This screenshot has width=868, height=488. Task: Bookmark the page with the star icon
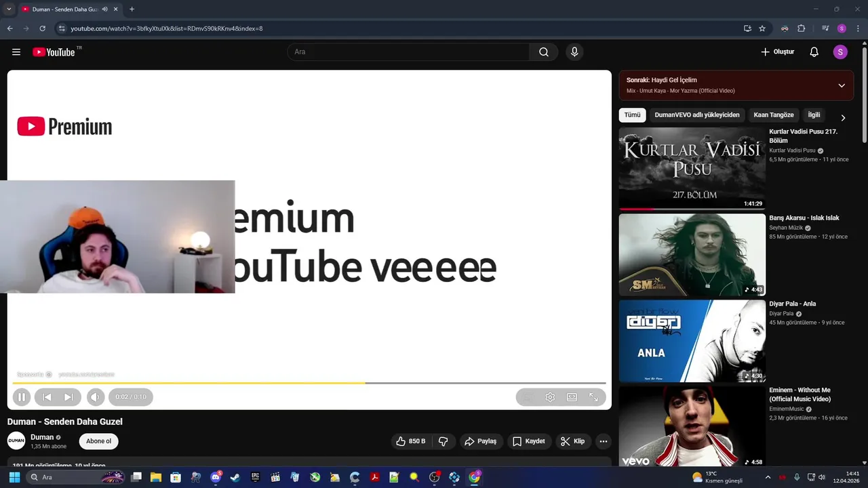click(762, 28)
